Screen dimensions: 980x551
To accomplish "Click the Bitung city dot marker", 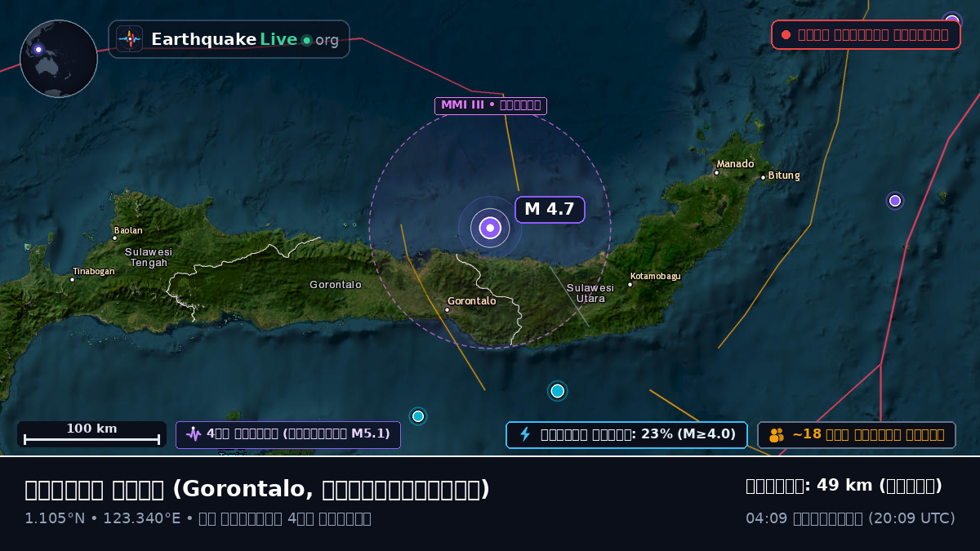I will pyautogui.click(x=764, y=177).
